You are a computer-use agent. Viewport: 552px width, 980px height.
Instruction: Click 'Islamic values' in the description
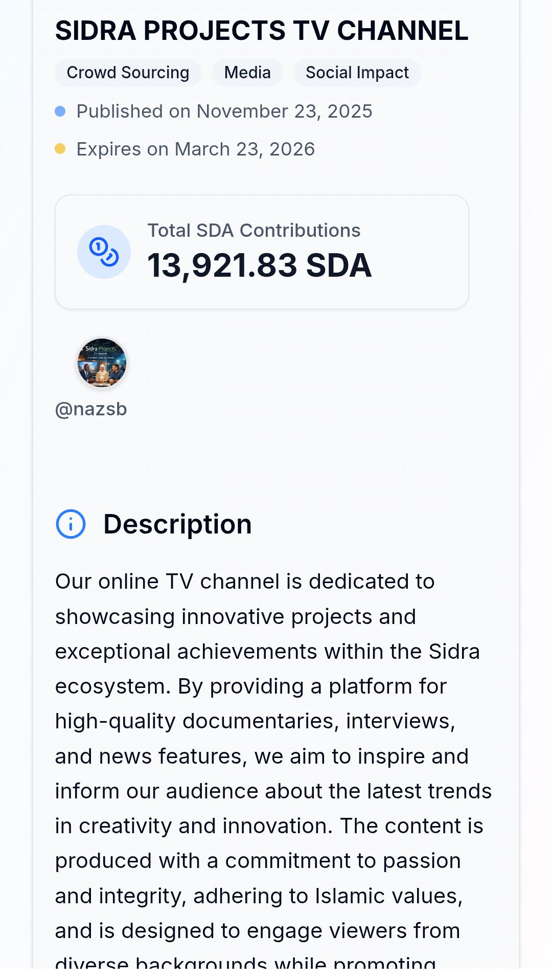[x=388, y=896]
